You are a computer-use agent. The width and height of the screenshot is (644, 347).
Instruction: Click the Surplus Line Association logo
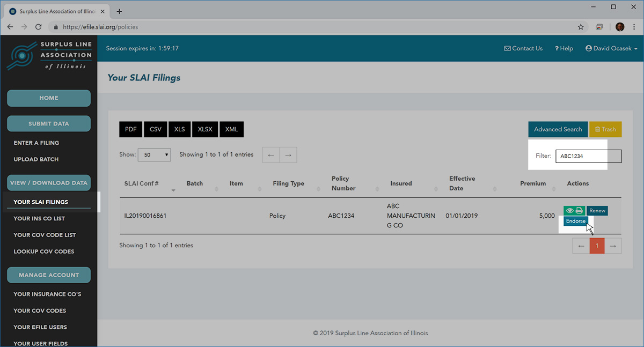[49, 55]
